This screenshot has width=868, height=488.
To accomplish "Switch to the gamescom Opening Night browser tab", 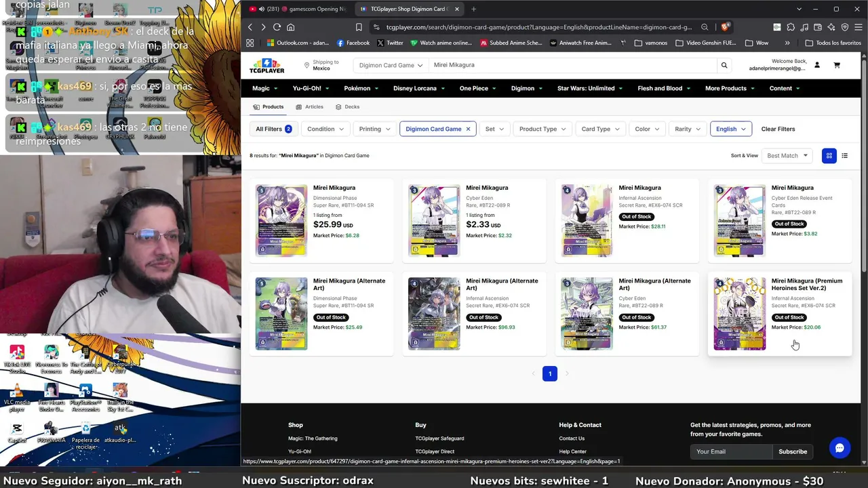I will (298, 9).
